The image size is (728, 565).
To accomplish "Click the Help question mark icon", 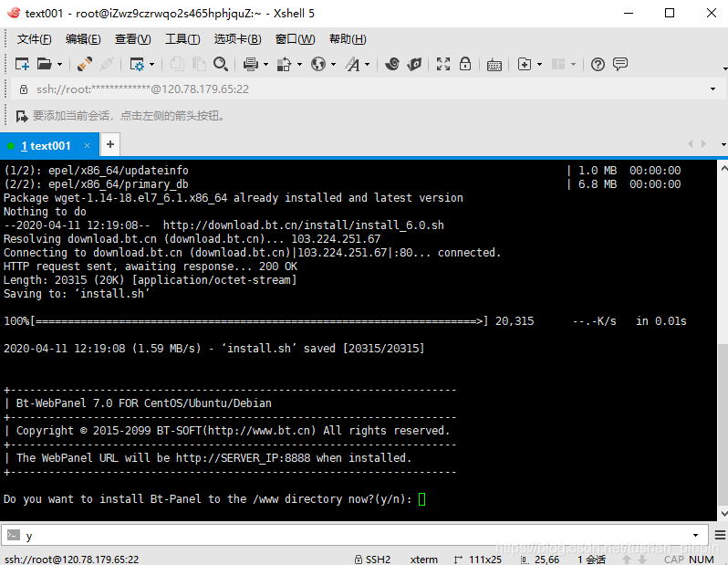I will [x=598, y=64].
